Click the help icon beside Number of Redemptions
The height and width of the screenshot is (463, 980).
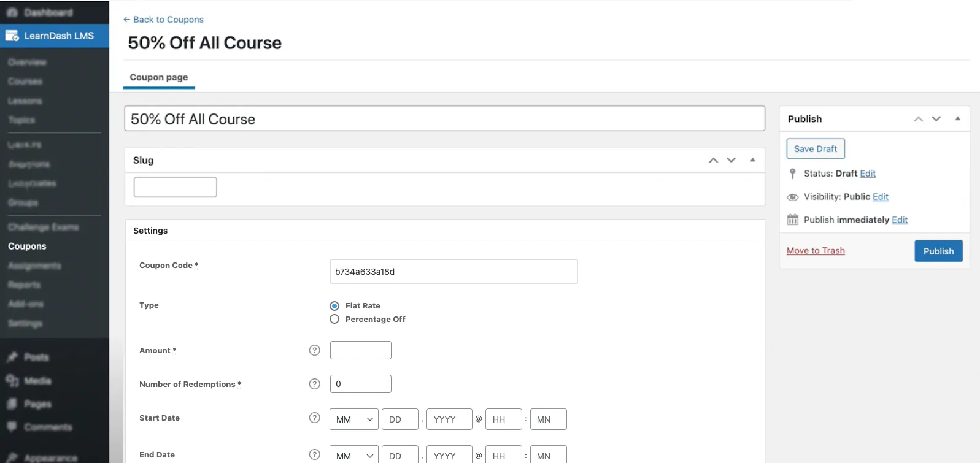[x=315, y=384]
